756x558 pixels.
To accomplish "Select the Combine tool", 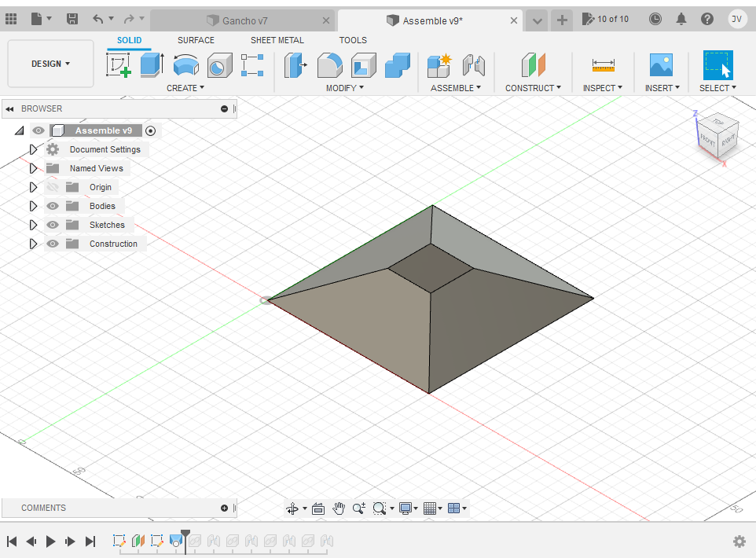I will (x=398, y=65).
